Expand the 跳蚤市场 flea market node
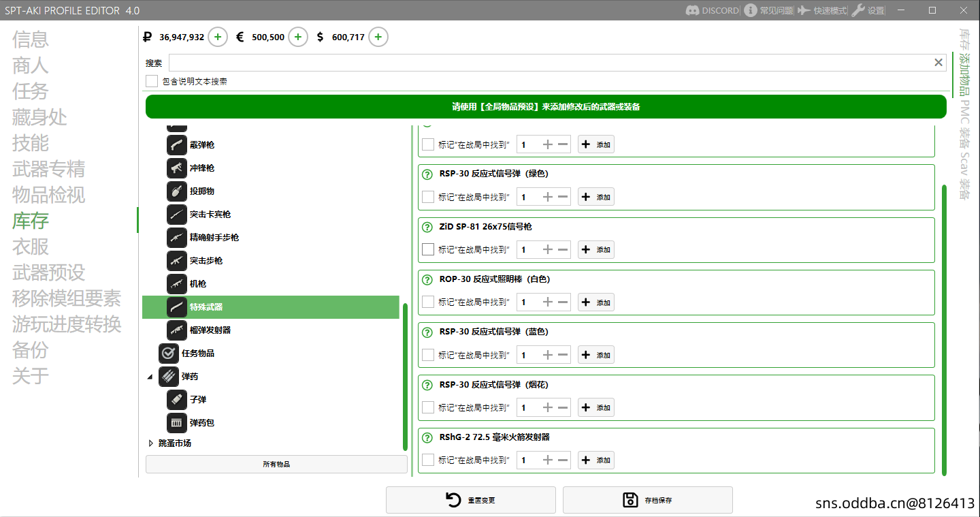 150,443
